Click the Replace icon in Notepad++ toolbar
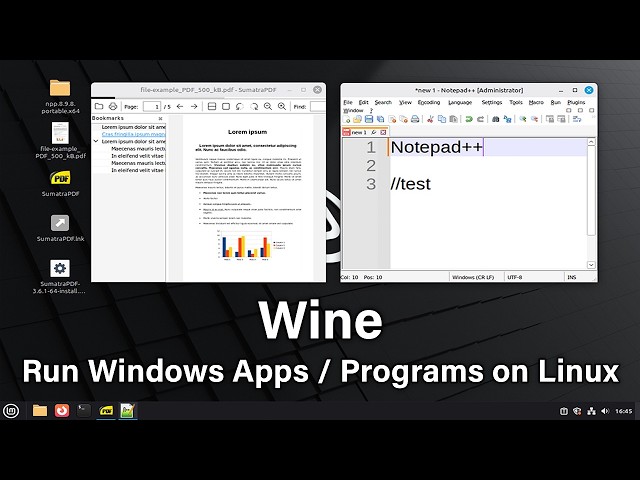The height and width of the screenshot is (480, 640). [507, 119]
